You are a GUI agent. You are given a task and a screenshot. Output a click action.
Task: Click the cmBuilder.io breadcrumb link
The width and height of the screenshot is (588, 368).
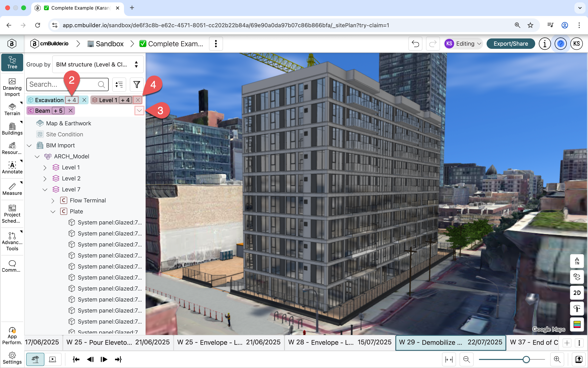(49, 44)
